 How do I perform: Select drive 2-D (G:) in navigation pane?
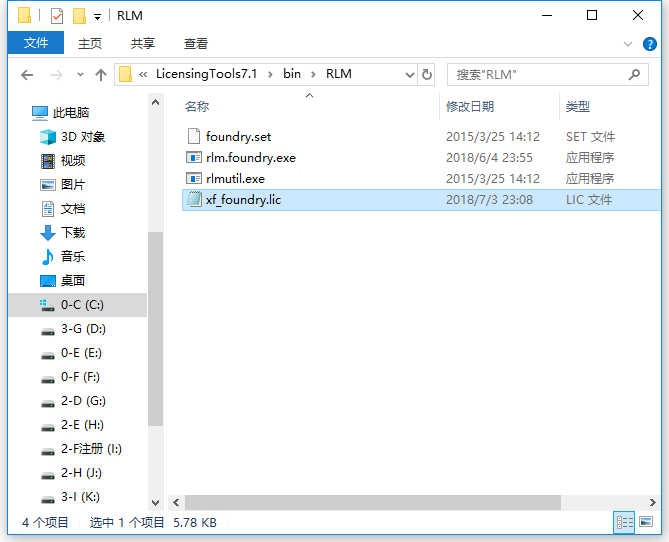pos(83,400)
